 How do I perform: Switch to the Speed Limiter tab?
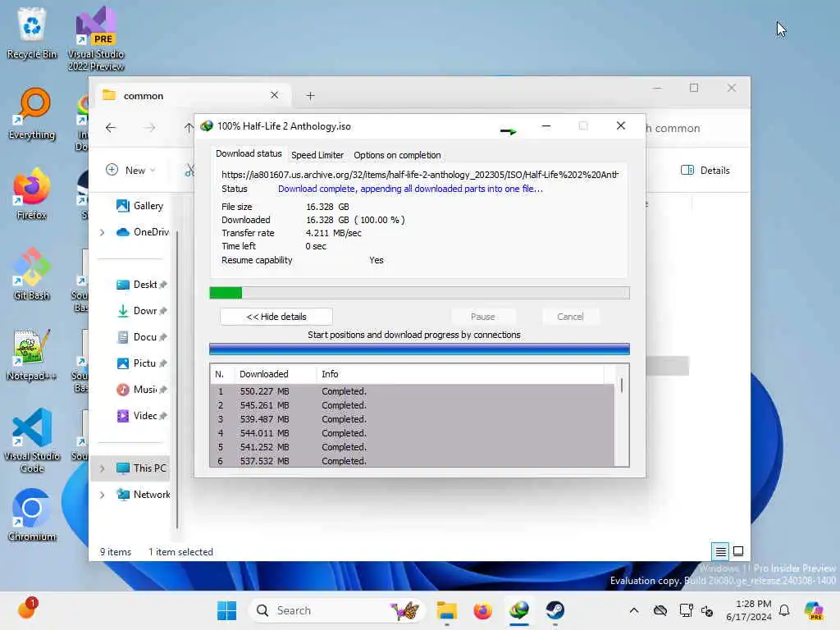pyautogui.click(x=317, y=155)
